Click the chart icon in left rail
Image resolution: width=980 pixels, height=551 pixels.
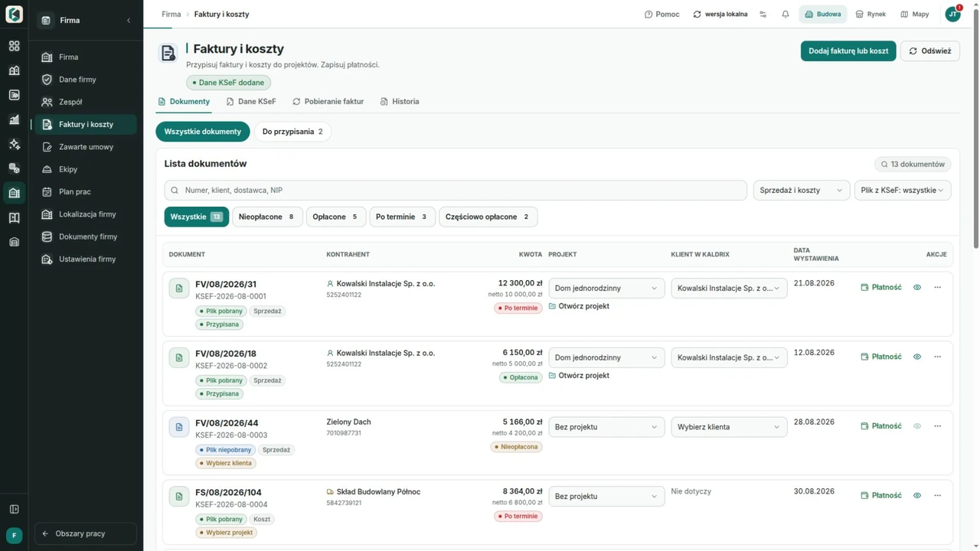tap(14, 119)
